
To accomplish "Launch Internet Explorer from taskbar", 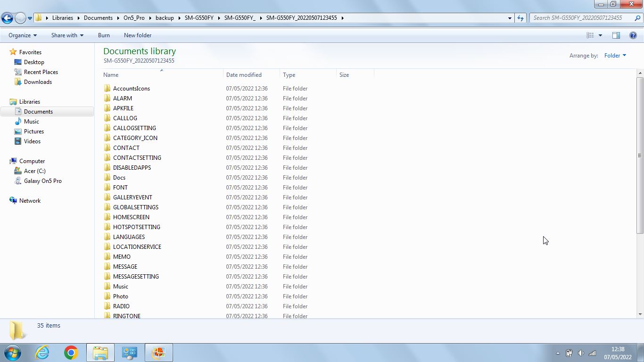I will pos(42,353).
